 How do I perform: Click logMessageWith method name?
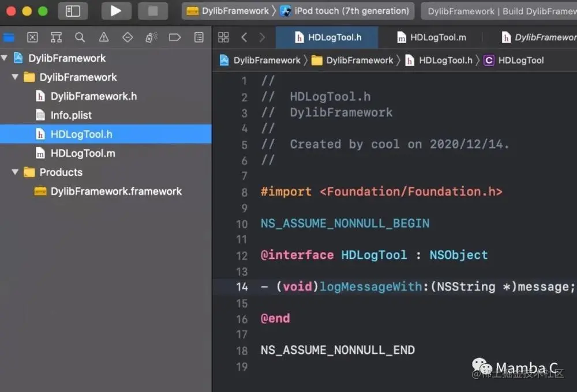pos(370,287)
